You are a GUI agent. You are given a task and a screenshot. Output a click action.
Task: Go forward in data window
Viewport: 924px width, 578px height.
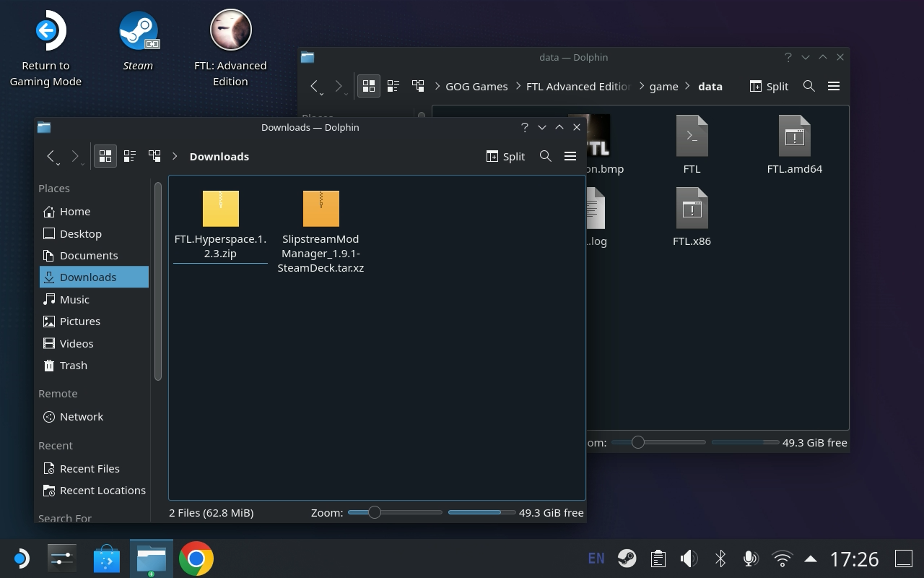339,87
